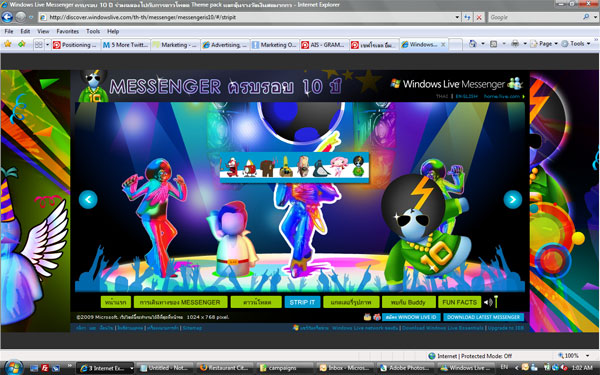The image size is (600, 375).
Task: Click the STRIP IT button
Action: tap(302, 302)
